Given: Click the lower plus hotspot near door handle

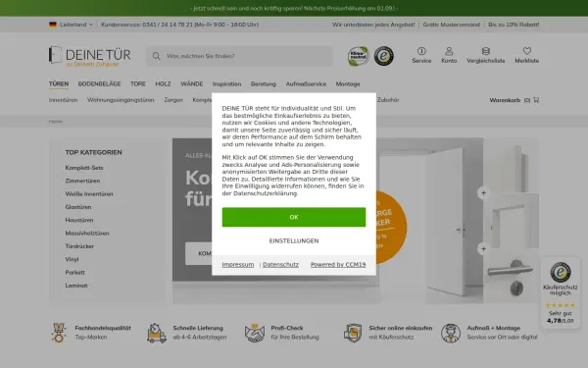Looking at the screenshot, I should coord(483,248).
